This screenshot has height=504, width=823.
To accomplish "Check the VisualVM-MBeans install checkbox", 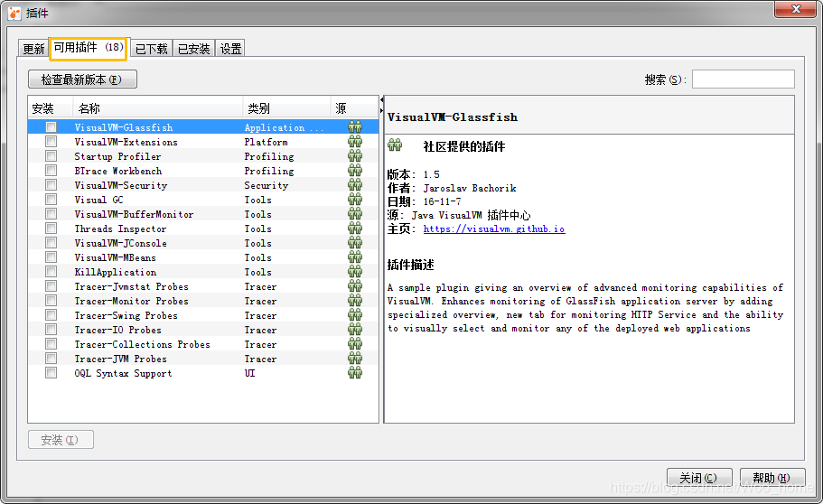I will tap(51, 257).
